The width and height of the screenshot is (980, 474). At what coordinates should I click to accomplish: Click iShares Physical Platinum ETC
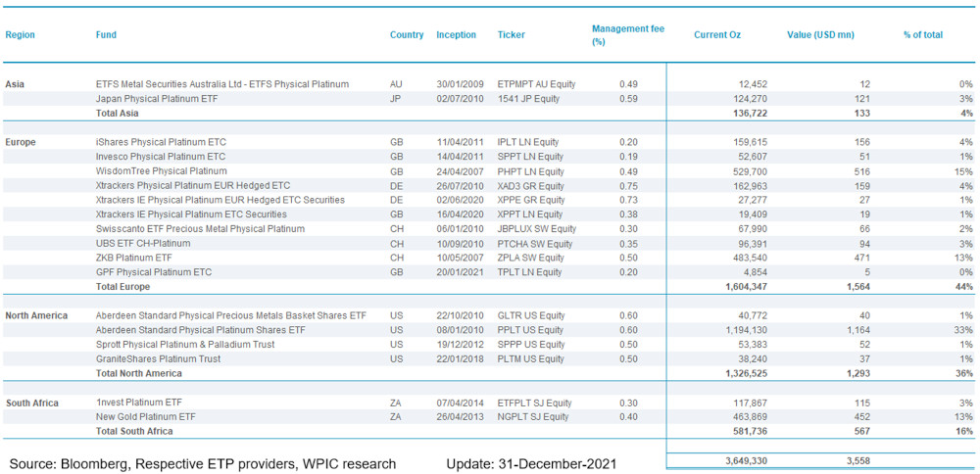tap(160, 142)
